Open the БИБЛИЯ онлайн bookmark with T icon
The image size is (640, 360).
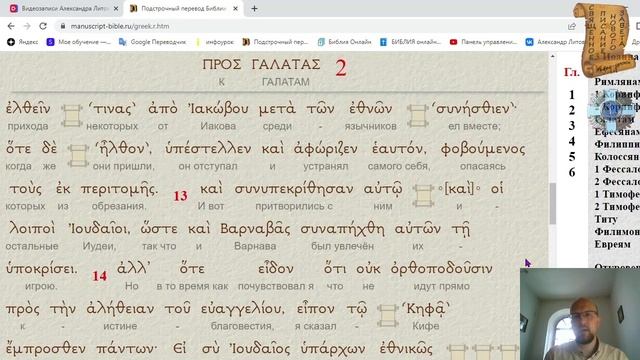pos(410,42)
